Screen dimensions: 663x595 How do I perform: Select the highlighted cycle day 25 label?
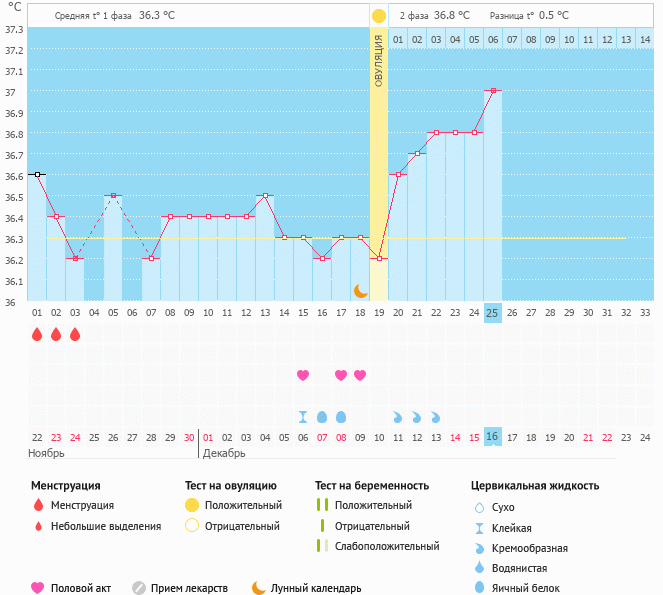click(492, 312)
